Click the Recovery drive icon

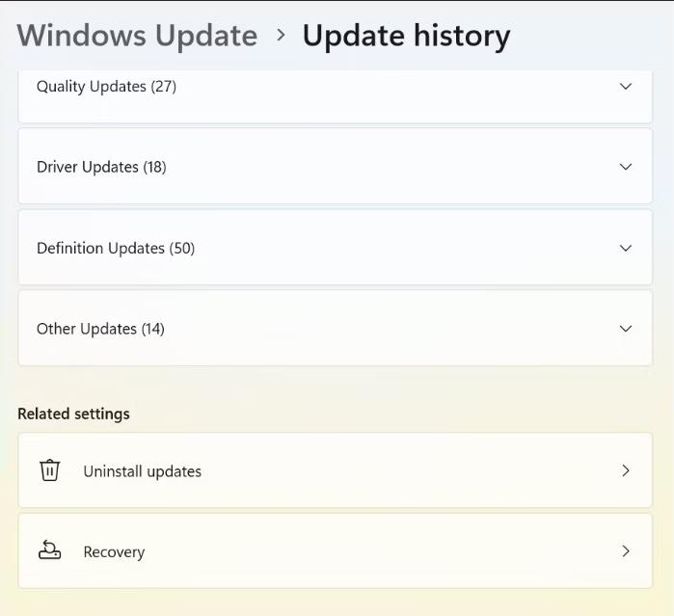tap(49, 550)
